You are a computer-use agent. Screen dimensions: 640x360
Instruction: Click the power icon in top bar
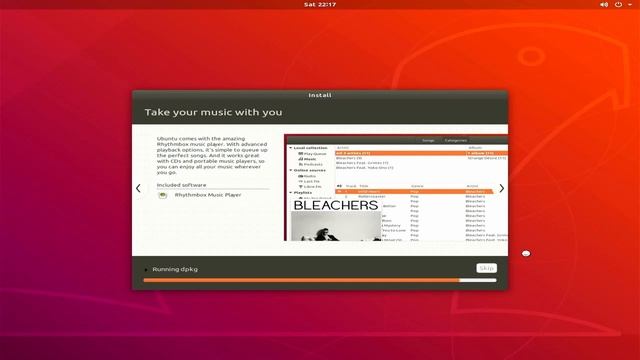coord(618,4)
